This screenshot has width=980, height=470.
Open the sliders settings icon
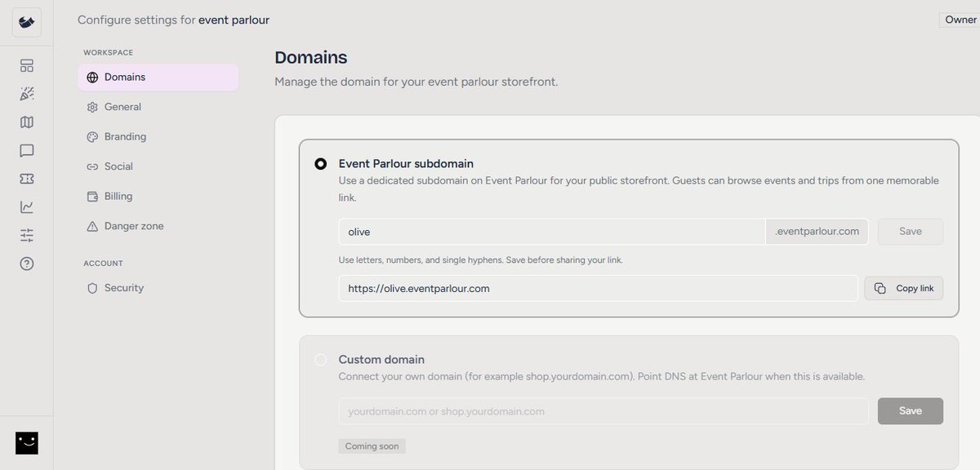[x=27, y=235]
